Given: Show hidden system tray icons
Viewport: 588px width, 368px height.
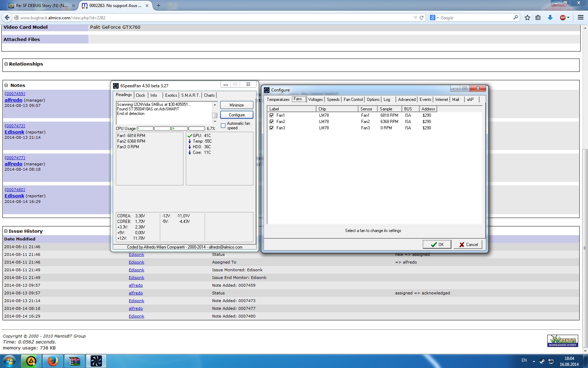Looking at the screenshot, I should pyautogui.click(x=534, y=361).
